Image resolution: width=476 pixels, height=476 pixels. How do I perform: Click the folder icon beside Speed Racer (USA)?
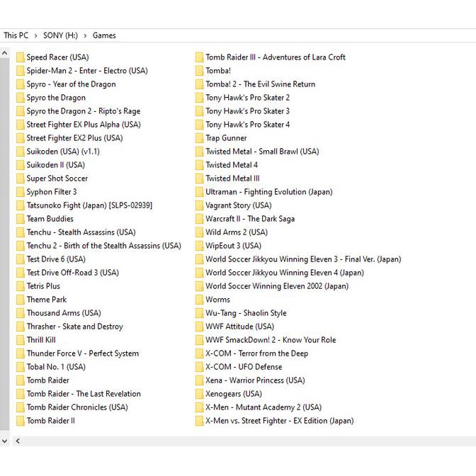point(21,57)
